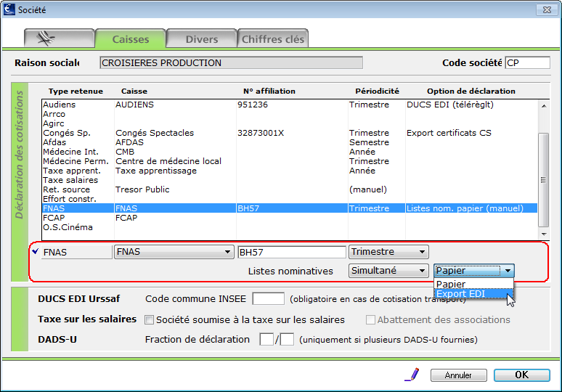Select the highlighted FNAS row in the list

point(290,208)
